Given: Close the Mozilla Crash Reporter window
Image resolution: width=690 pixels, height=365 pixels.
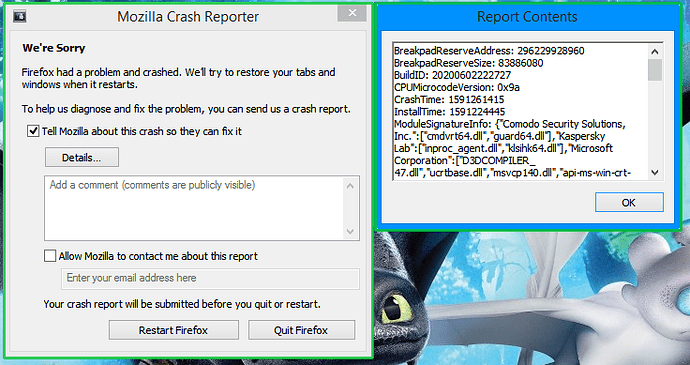Looking at the screenshot, I should click(352, 13).
